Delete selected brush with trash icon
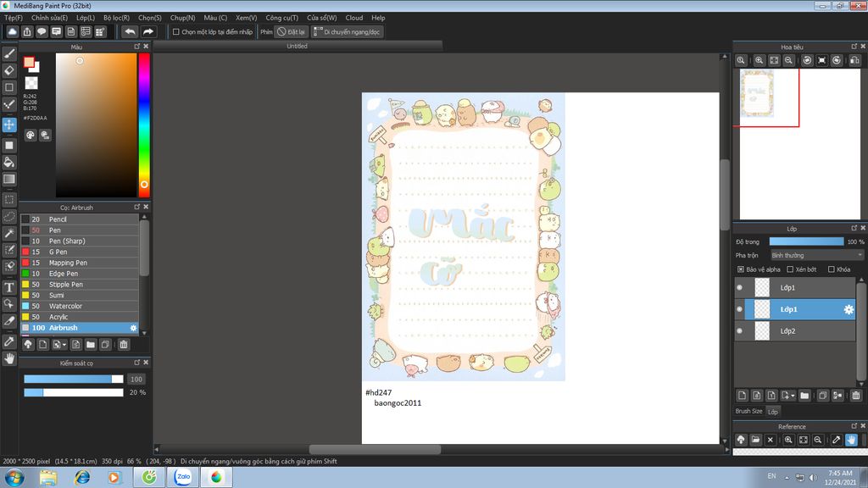The width and height of the screenshot is (868, 488). [124, 344]
